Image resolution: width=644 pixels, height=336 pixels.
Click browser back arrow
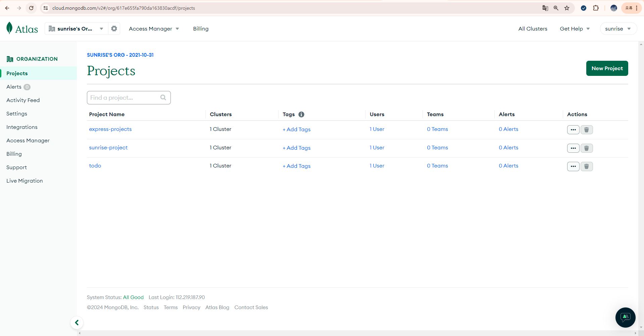coord(7,8)
